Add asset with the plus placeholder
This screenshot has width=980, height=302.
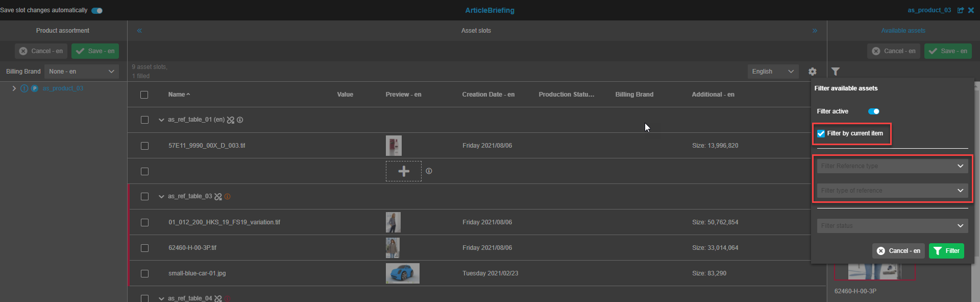(x=403, y=171)
